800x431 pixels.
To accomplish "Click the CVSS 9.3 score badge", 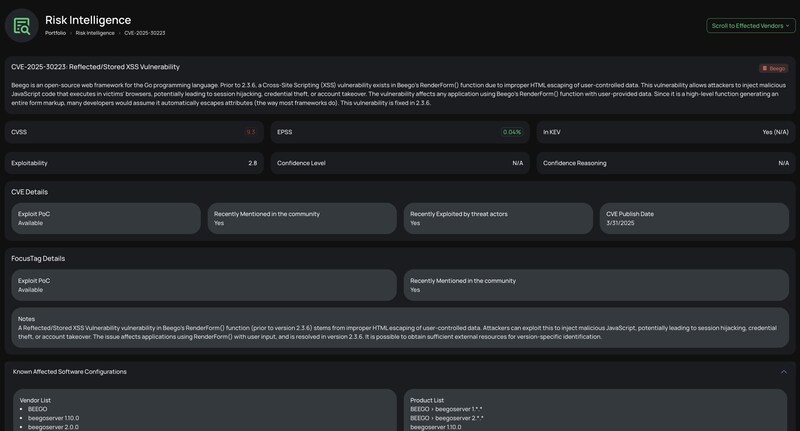I will point(251,132).
